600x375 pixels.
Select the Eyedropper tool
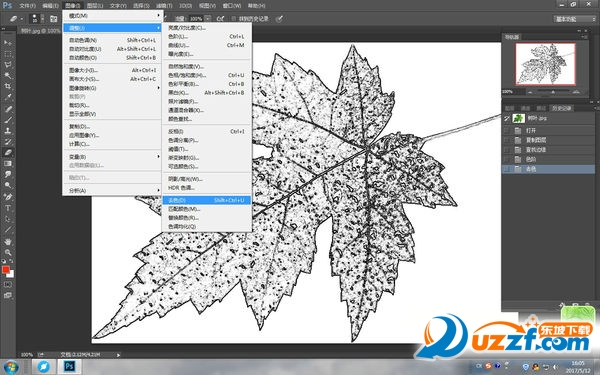[x=8, y=97]
